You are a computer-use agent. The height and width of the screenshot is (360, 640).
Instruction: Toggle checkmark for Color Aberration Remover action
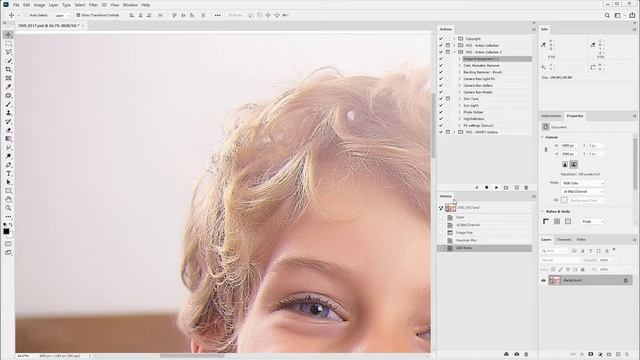441,65
